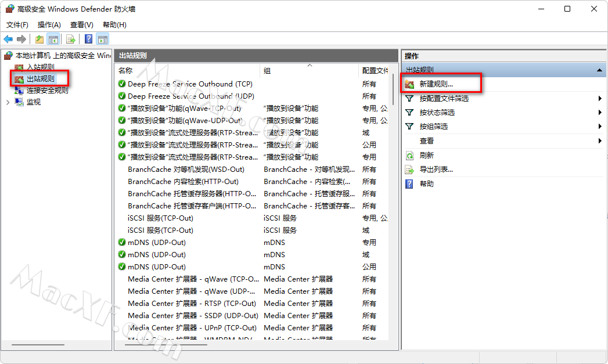Click the 刷新 refresh icon in the actions pane
The width and height of the screenshot is (608, 364).
click(409, 156)
